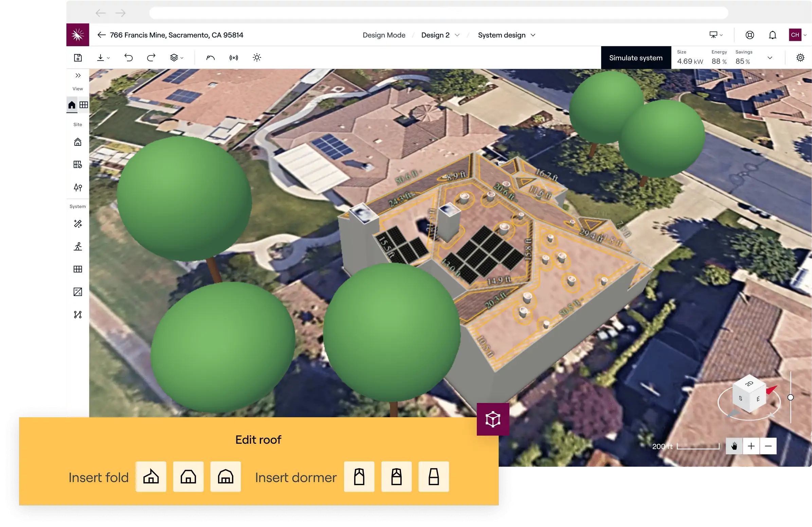812x527 pixels.
Task: Open the auto-layout magic wand tool
Action: coord(78,224)
